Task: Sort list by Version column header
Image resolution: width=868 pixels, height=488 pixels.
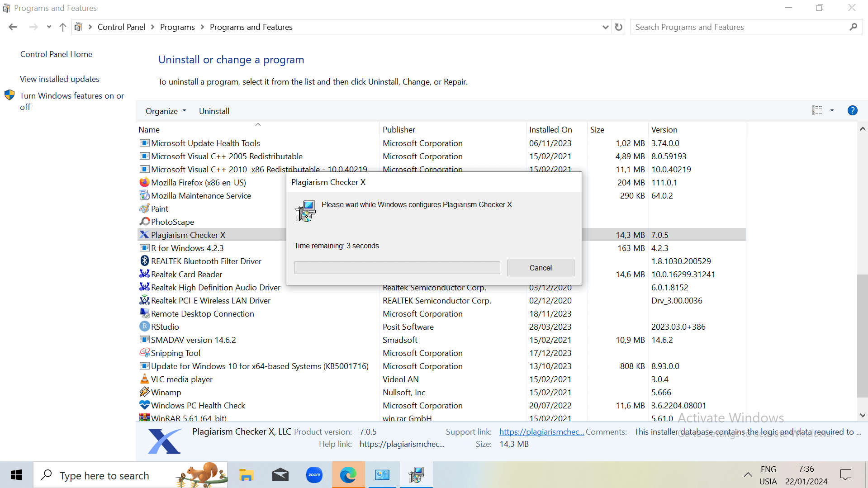Action: [x=697, y=129]
